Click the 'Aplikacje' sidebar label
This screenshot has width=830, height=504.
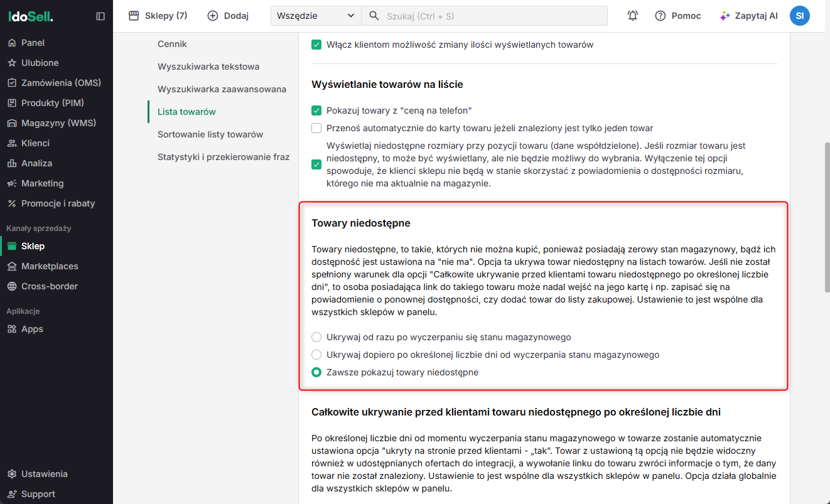[23, 311]
